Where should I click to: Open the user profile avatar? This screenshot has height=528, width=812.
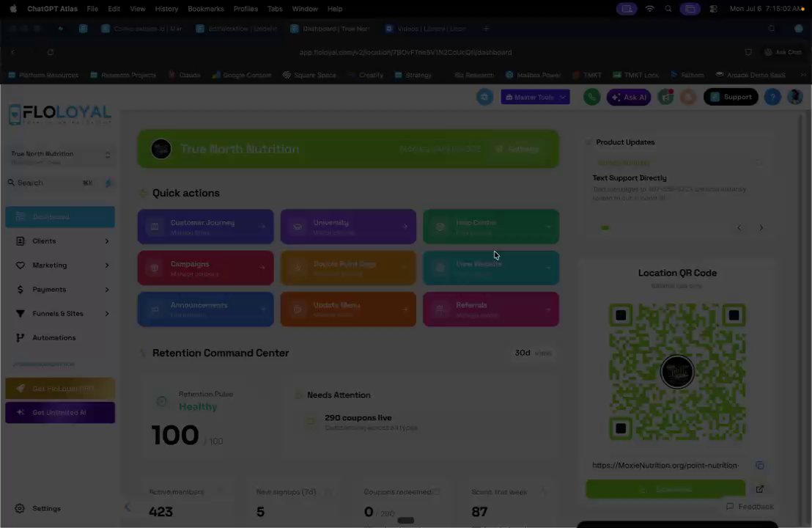pos(795,97)
